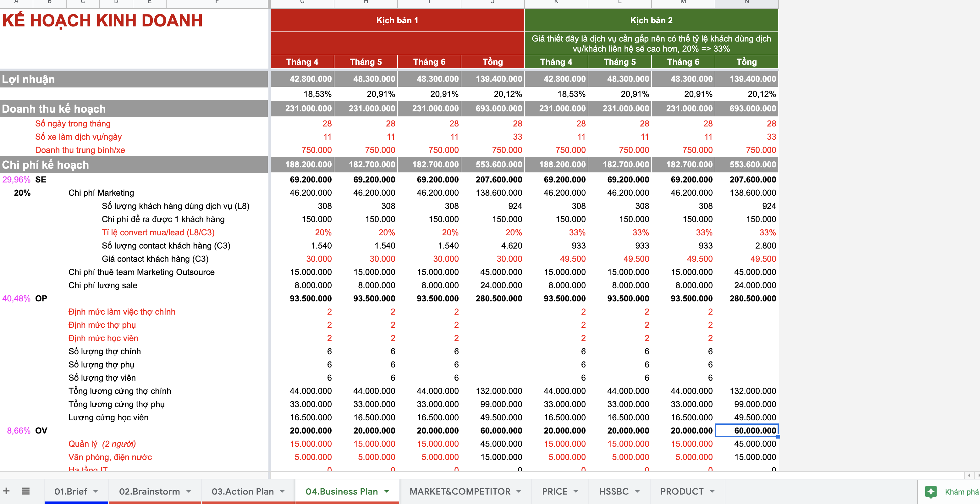The height and width of the screenshot is (504, 980).
Task: Click the KẾ HOẠCH KINH DOANH title cell
Action: point(102,21)
